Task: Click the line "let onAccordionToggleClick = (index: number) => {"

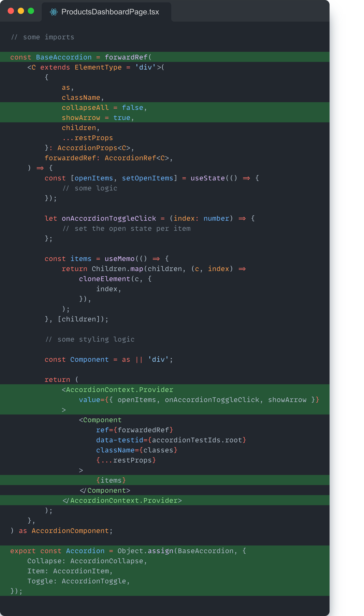Action: 150,218
